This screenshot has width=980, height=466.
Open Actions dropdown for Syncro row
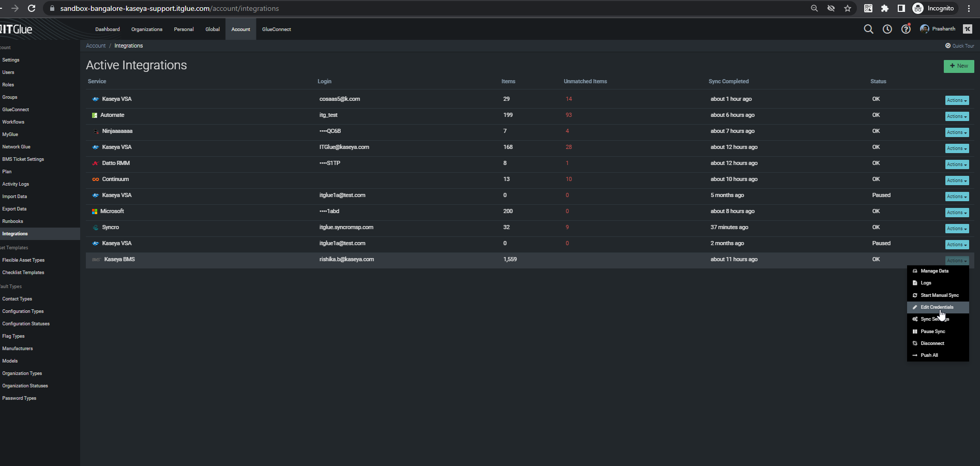pyautogui.click(x=957, y=229)
